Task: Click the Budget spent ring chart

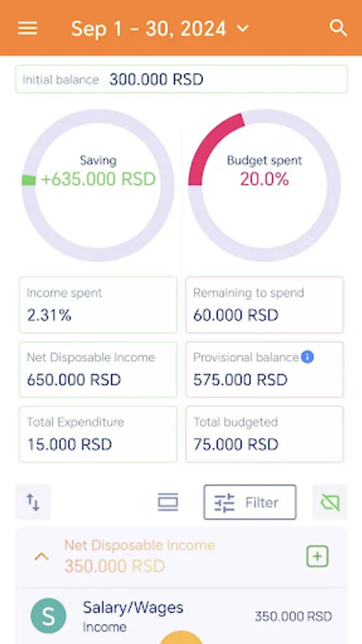Action: pos(264,185)
